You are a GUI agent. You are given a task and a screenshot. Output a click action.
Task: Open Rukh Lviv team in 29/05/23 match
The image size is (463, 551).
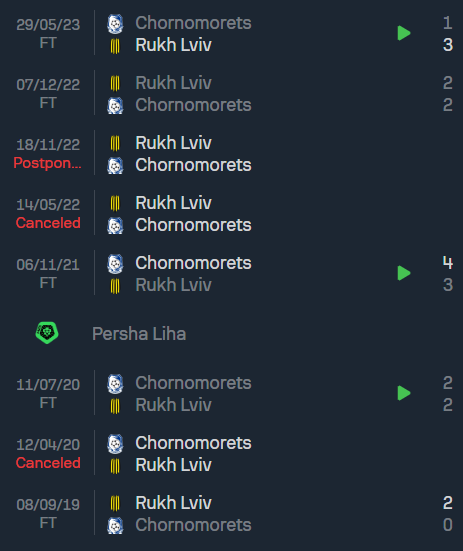pyautogui.click(x=174, y=45)
